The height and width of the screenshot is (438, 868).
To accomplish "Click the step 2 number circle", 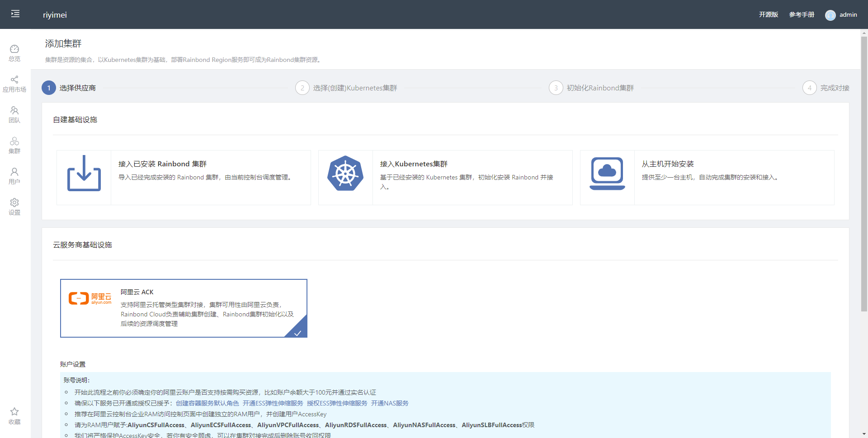I will [302, 88].
